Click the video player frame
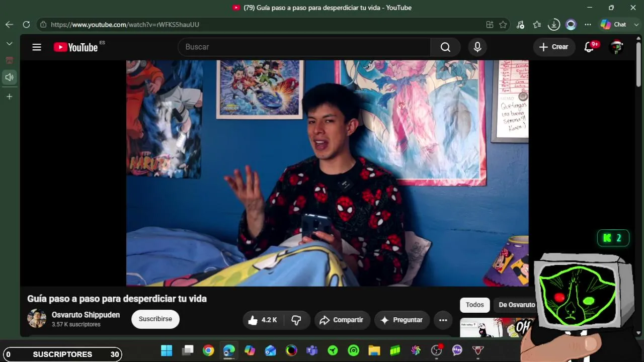 coord(327,173)
